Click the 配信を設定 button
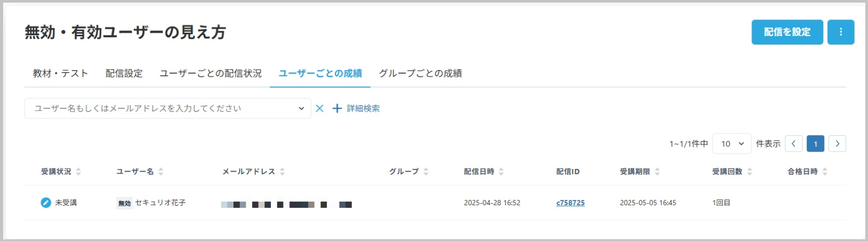The height and width of the screenshot is (241, 868). click(787, 32)
